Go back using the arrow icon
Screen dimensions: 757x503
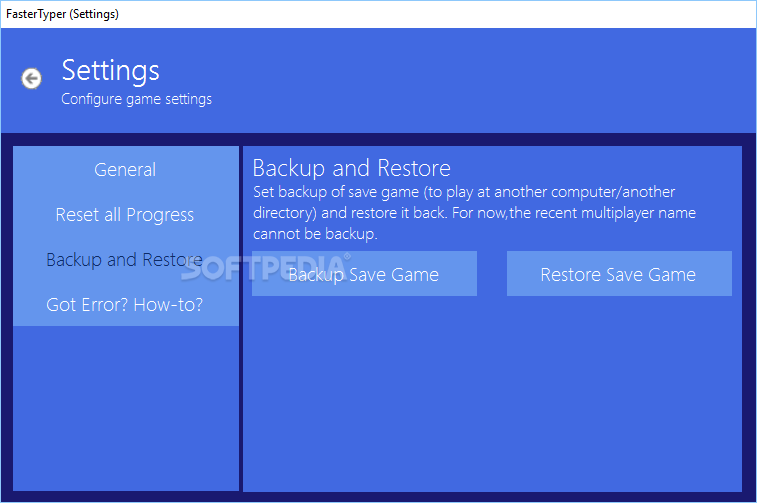click(x=31, y=79)
